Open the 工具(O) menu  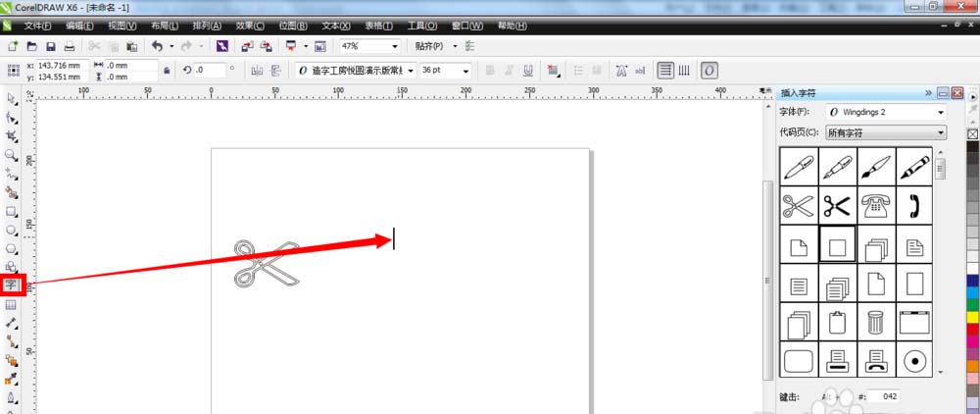421,26
